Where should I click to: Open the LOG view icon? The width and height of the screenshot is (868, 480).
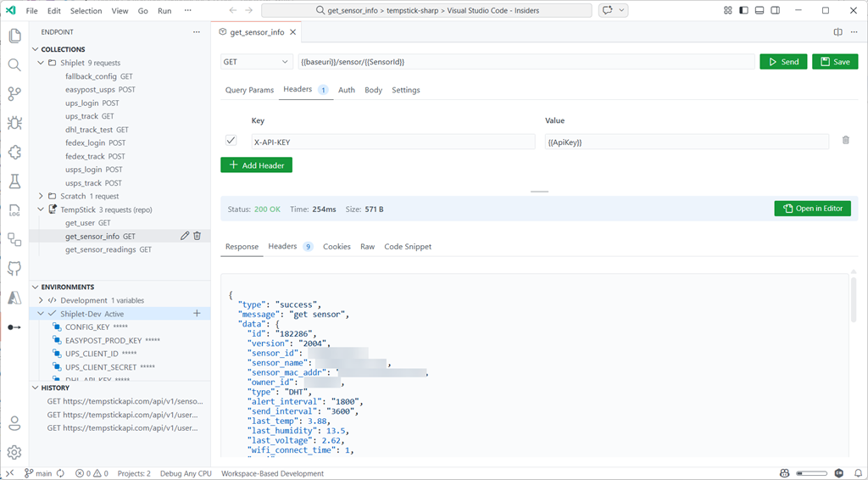coord(15,210)
